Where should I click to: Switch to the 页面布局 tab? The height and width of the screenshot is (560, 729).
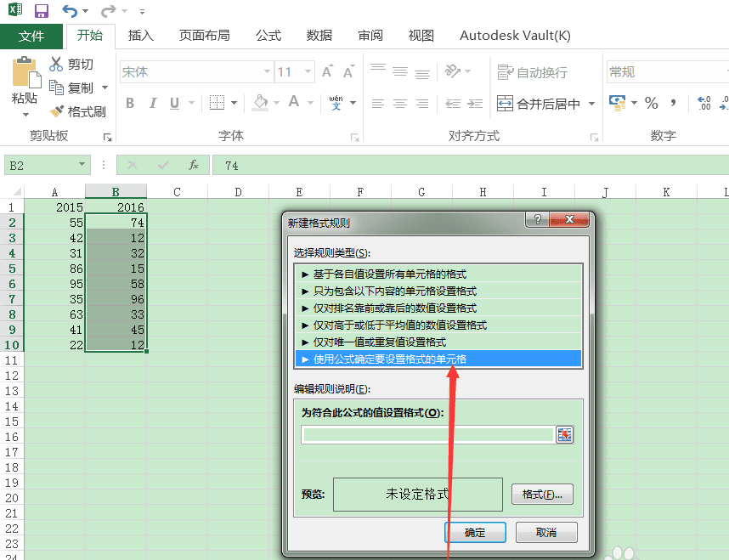[204, 36]
